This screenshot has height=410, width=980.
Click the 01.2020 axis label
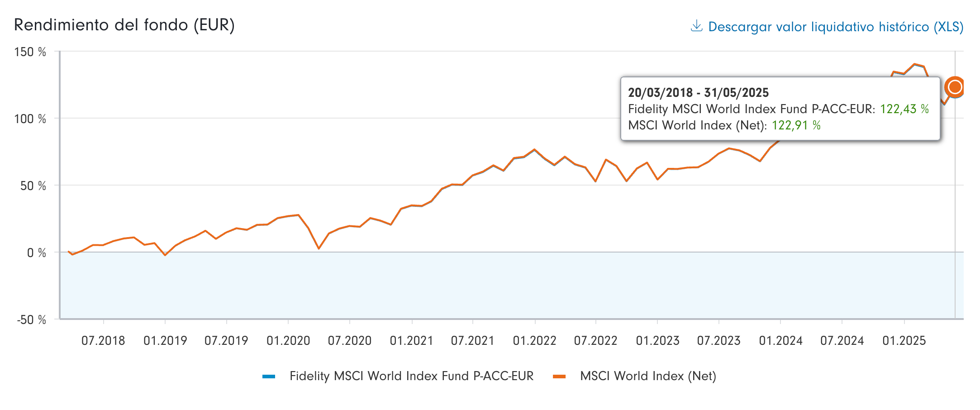click(288, 341)
